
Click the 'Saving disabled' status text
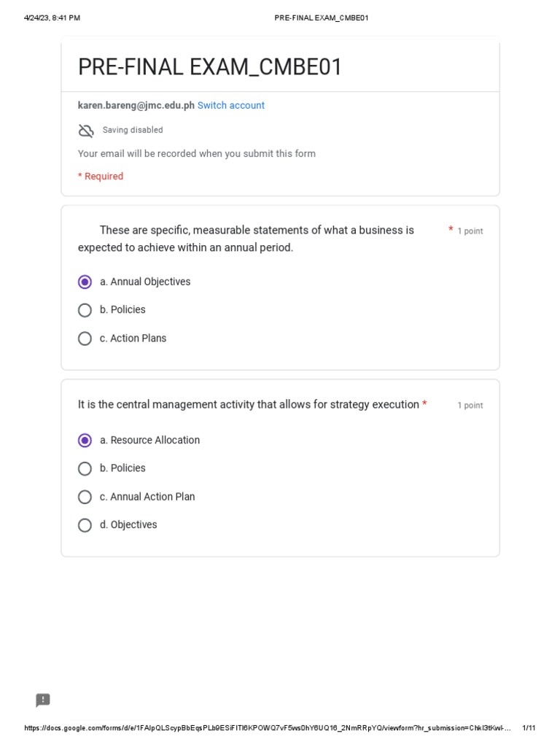pos(133,131)
